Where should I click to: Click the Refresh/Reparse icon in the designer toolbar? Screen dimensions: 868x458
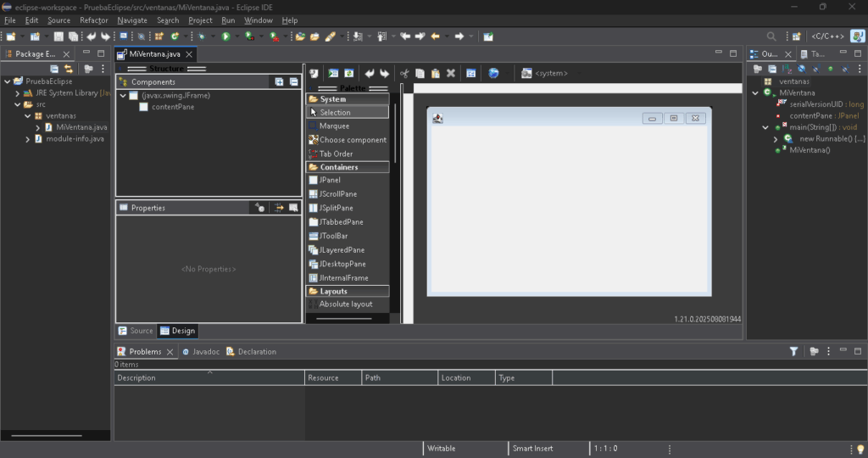(x=348, y=73)
